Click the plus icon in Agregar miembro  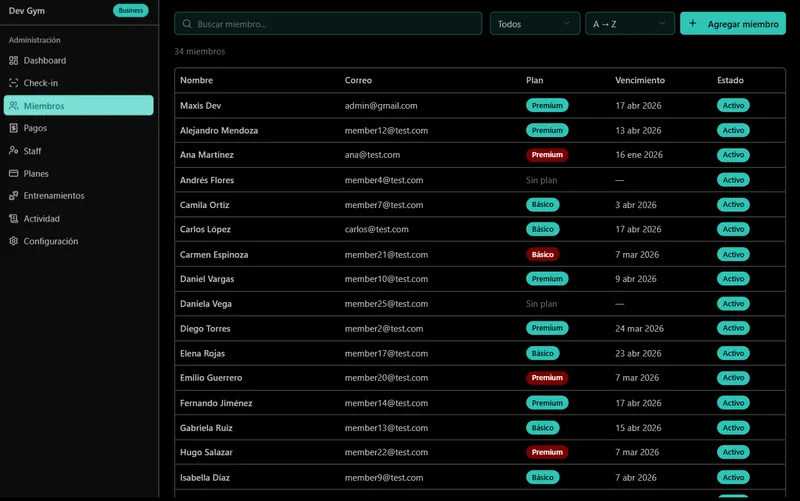coord(693,23)
